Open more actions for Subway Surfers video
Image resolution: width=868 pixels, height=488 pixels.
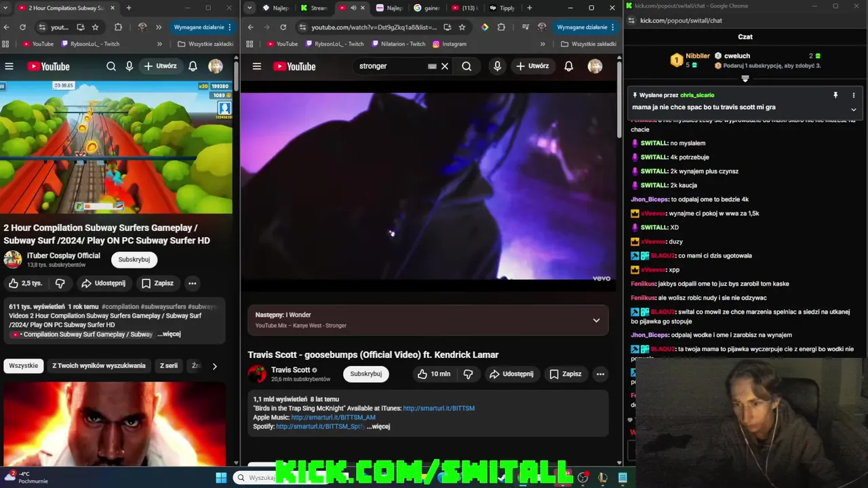(x=193, y=283)
